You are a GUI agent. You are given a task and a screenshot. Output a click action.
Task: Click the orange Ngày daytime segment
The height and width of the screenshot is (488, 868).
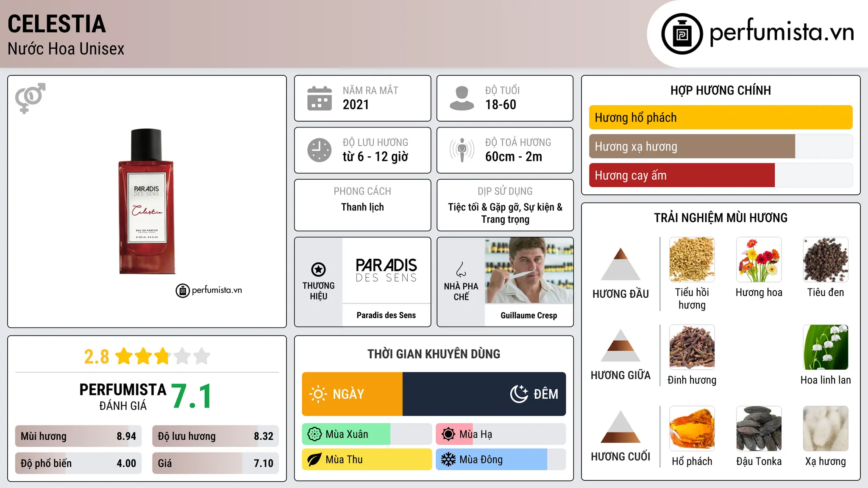352,394
